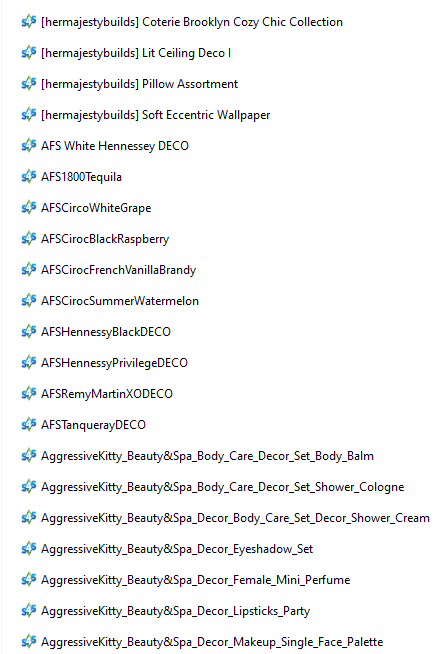
Task: Click the package icon for AFS1800Tequila
Action: coord(29,176)
